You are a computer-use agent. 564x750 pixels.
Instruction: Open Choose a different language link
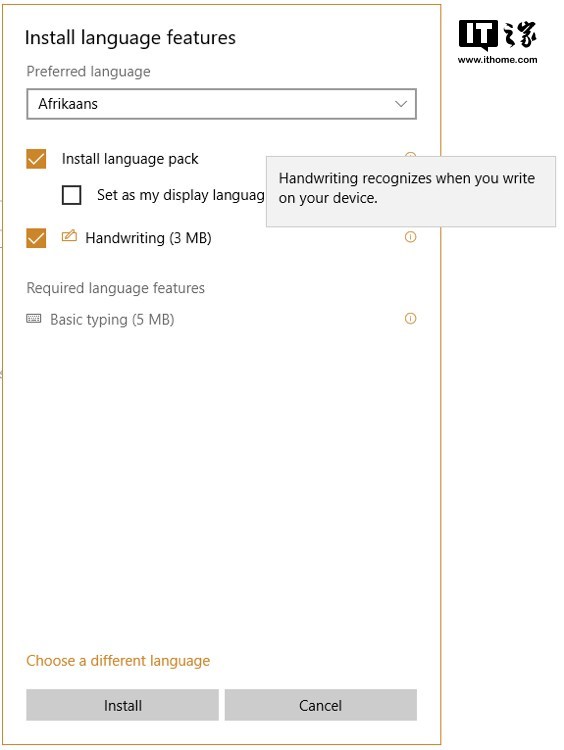coord(118,661)
